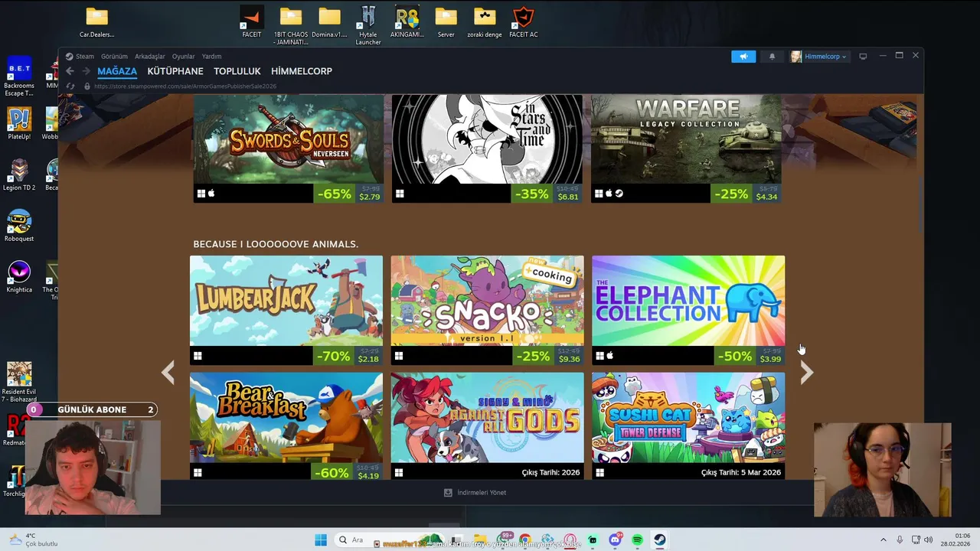Click the Steam store URL address
The image size is (980, 551).
click(x=185, y=86)
